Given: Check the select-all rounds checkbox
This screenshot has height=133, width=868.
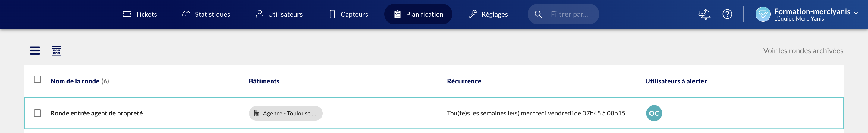Looking at the screenshot, I should [37, 79].
